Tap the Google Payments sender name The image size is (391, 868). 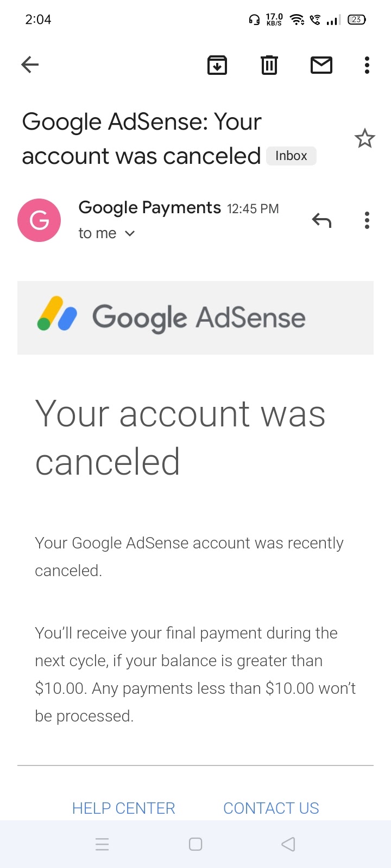pyautogui.click(x=149, y=208)
